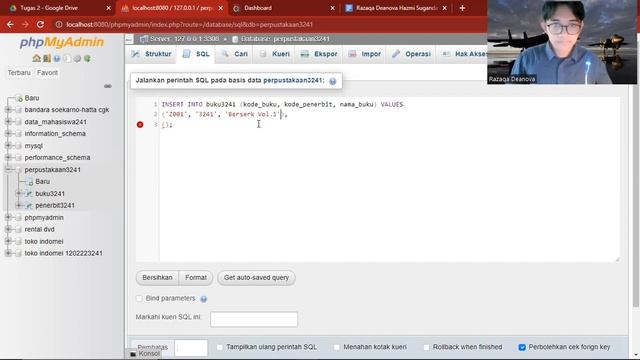Click the link/unlink chain icon in sidebar
Image resolution: width=640 pixels, height=360 pixels.
pyautogui.click(x=108, y=86)
